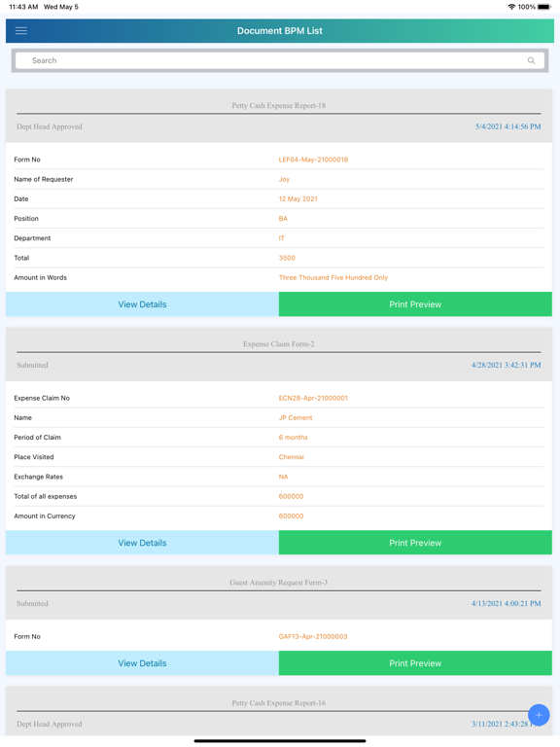Viewport: 560px width, 747px height.
Task: Select the Expense Claim Form-2 title
Action: pos(279,344)
